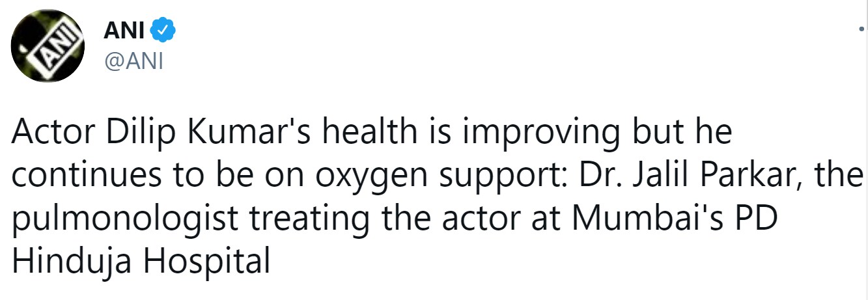Visit the @ANI handle
This screenshot has width=868, height=300.
pos(133,62)
